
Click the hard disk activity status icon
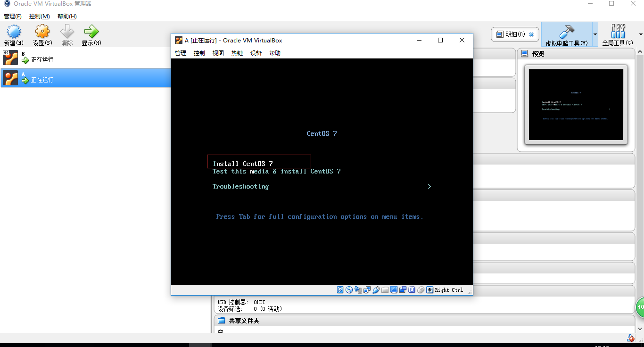point(340,290)
